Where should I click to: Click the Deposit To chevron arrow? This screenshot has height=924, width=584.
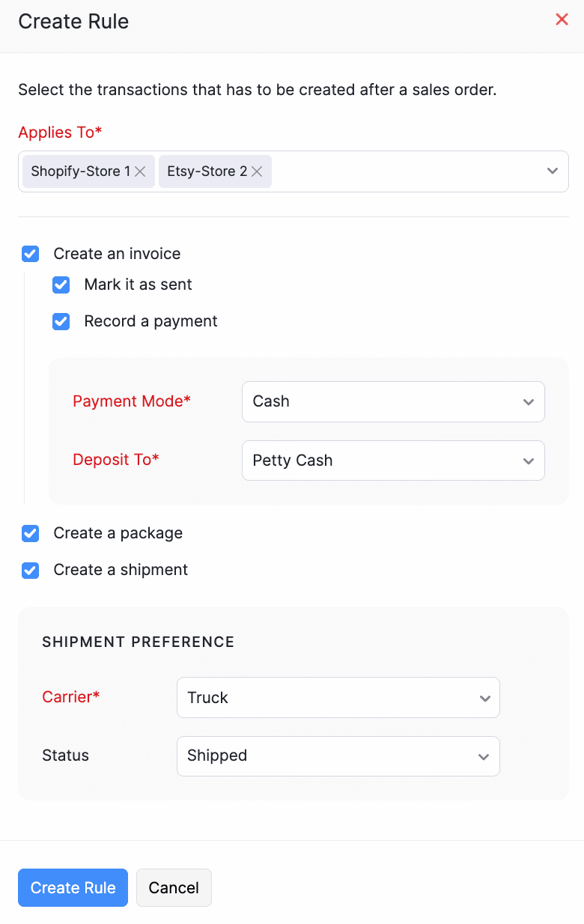[528, 461]
